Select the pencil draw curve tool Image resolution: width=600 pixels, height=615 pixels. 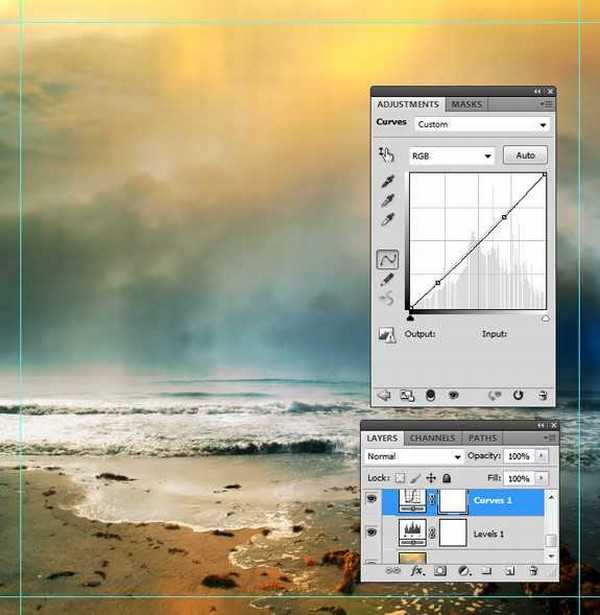tap(386, 280)
